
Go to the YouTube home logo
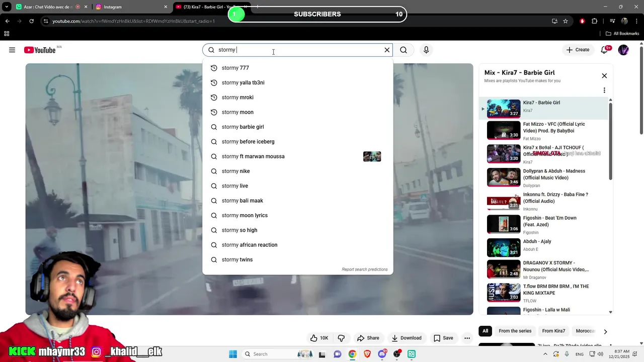[x=40, y=50]
